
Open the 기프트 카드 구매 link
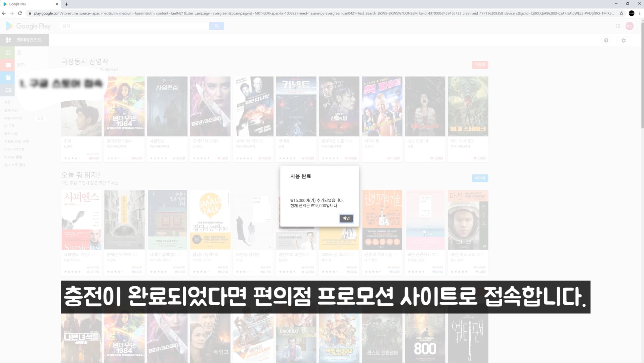(x=16, y=141)
